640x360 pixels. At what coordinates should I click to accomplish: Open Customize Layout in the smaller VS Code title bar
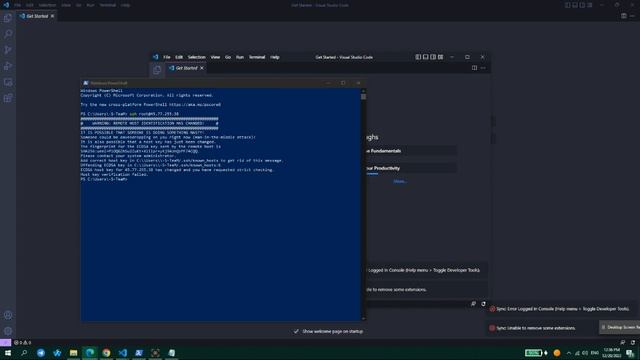(440, 57)
